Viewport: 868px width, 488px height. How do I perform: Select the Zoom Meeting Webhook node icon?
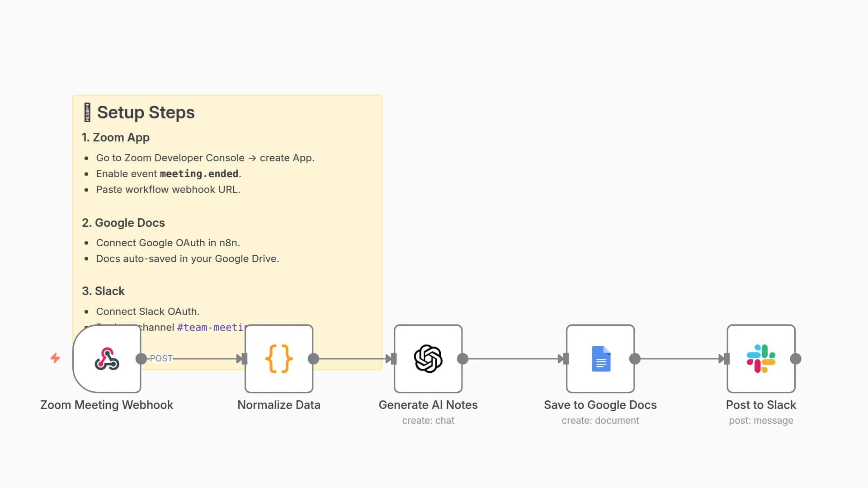[x=107, y=359]
